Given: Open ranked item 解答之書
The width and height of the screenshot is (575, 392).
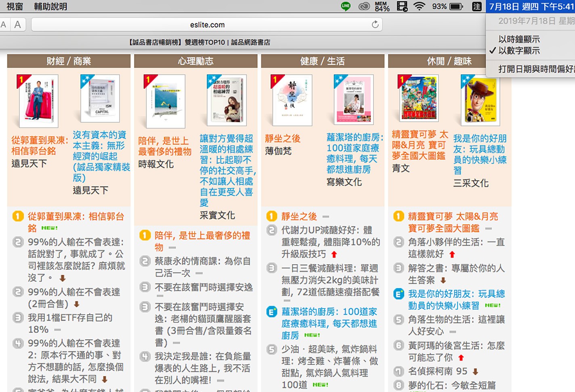Looking at the screenshot, I should (x=456, y=274).
